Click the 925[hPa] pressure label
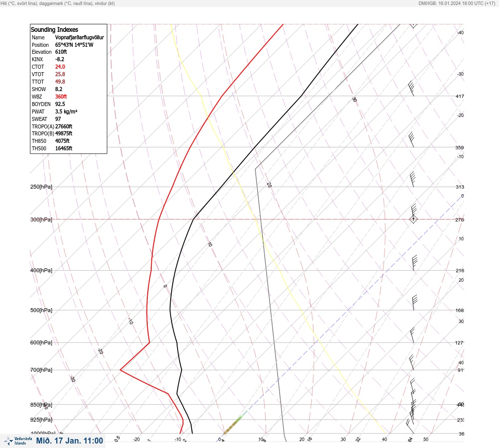 (41, 420)
